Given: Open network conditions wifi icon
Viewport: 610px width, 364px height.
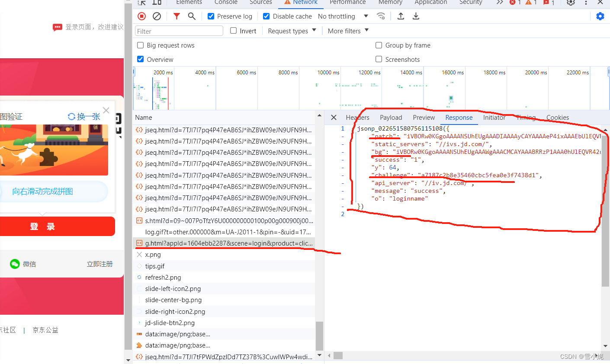Looking at the screenshot, I should pyautogui.click(x=381, y=16).
